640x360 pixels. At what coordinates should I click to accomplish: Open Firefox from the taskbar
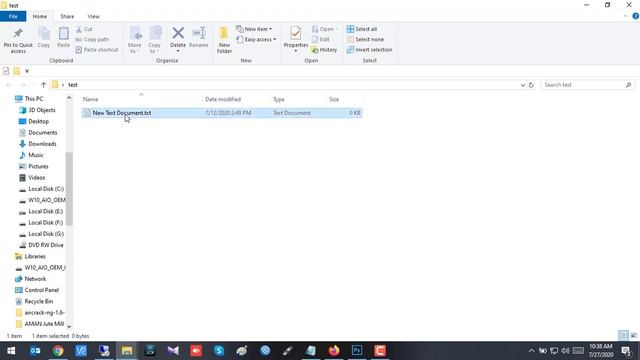pos(334,351)
